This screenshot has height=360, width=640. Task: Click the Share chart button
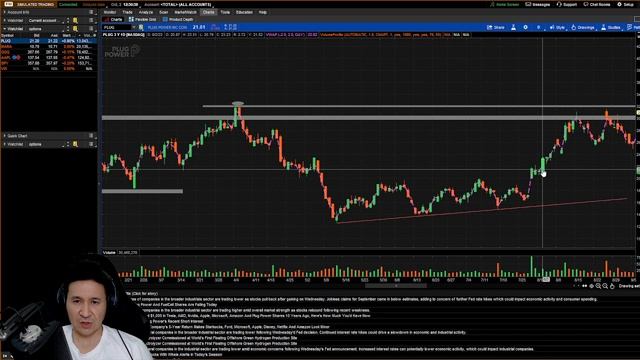click(x=496, y=27)
